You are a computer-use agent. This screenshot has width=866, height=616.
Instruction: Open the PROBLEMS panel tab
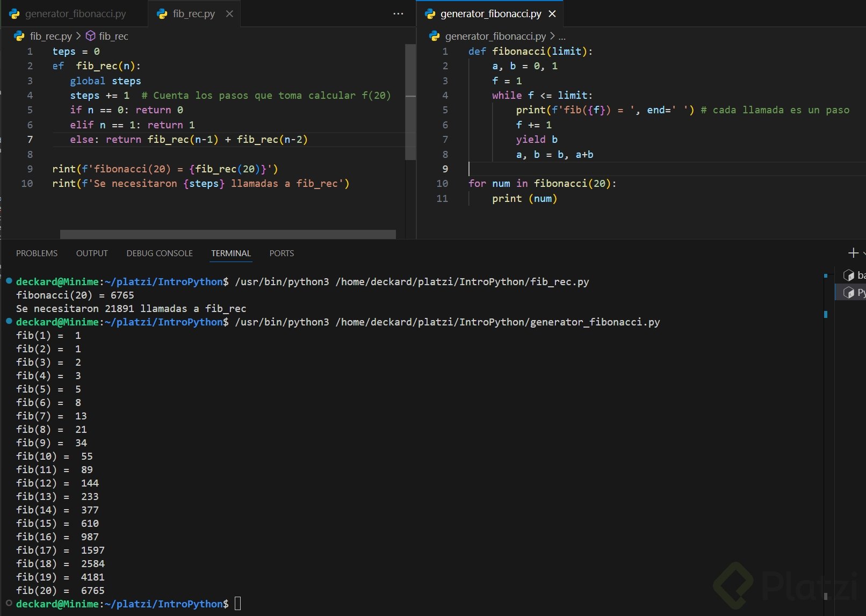click(x=37, y=253)
